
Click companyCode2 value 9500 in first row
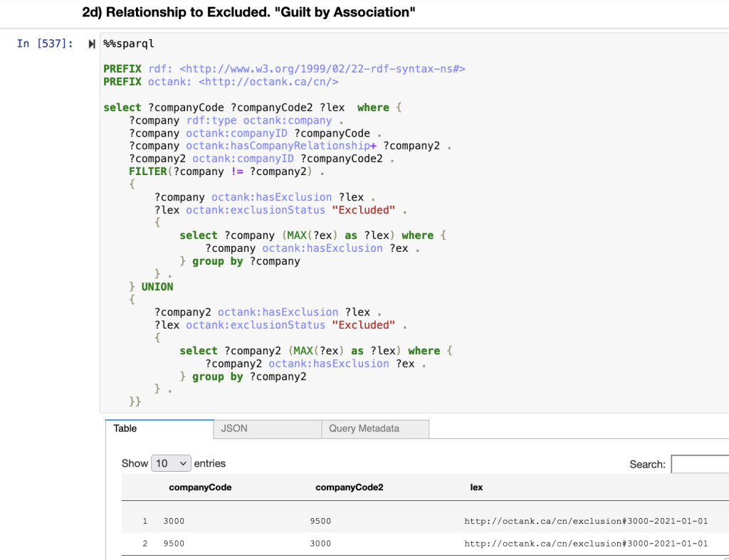click(x=320, y=522)
